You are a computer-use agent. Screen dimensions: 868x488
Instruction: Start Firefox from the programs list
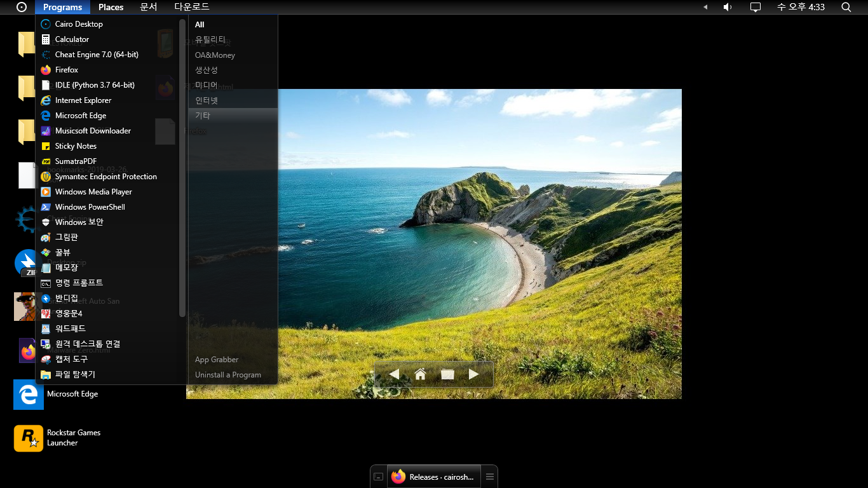coord(108,70)
